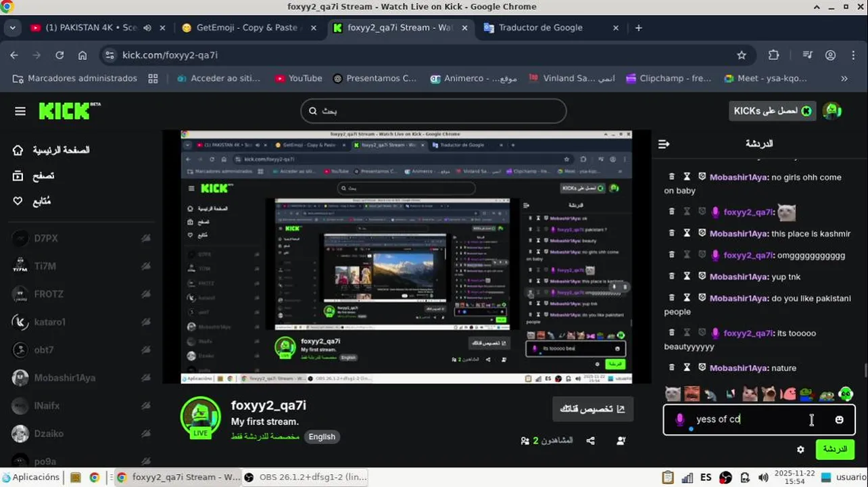The height and width of the screenshot is (487, 868).
Task: Open obt7 channel in the sidebar
Action: [x=82, y=350]
